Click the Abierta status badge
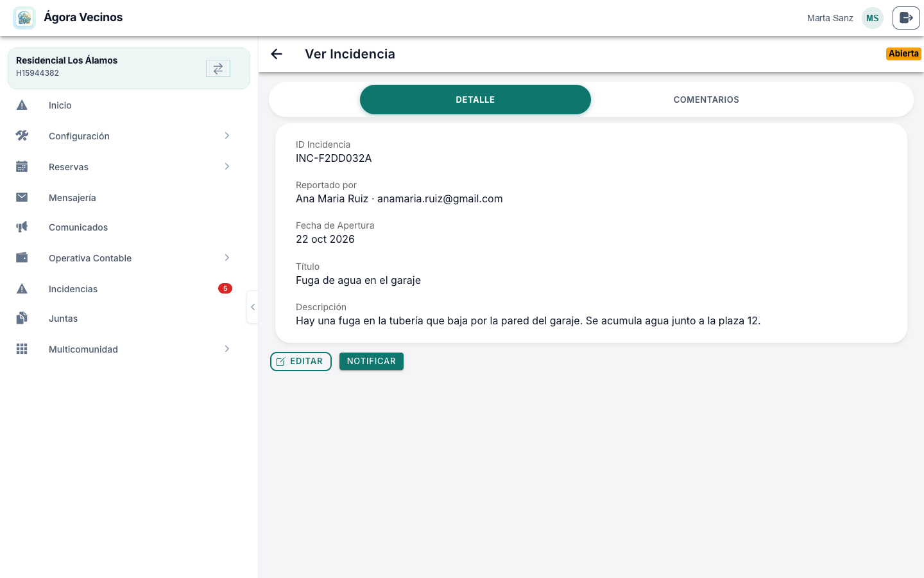The width and height of the screenshot is (924, 578). 903,54
